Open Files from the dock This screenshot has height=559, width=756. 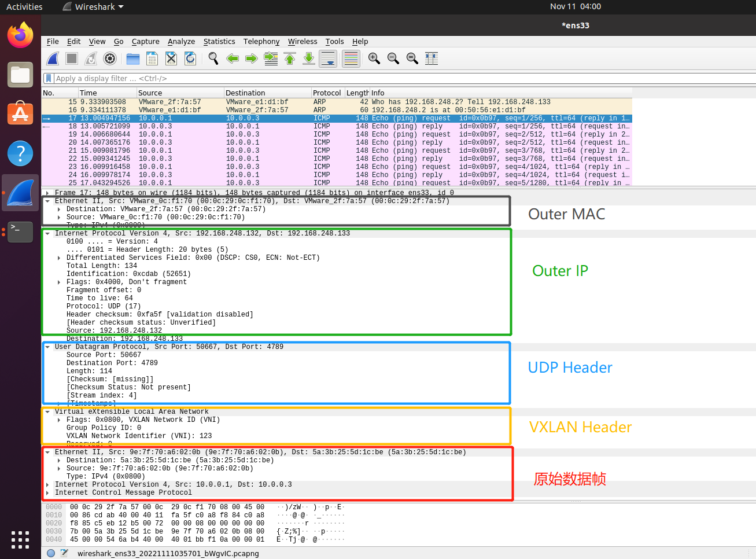click(x=20, y=75)
